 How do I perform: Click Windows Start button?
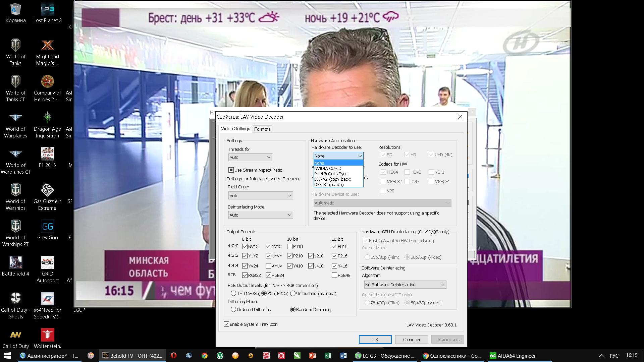coord(7,356)
